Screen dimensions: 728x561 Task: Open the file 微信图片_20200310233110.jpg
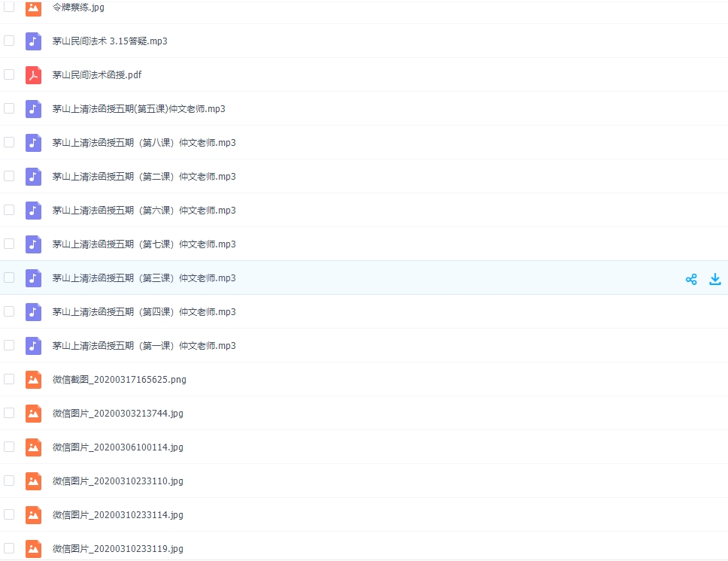(x=117, y=481)
